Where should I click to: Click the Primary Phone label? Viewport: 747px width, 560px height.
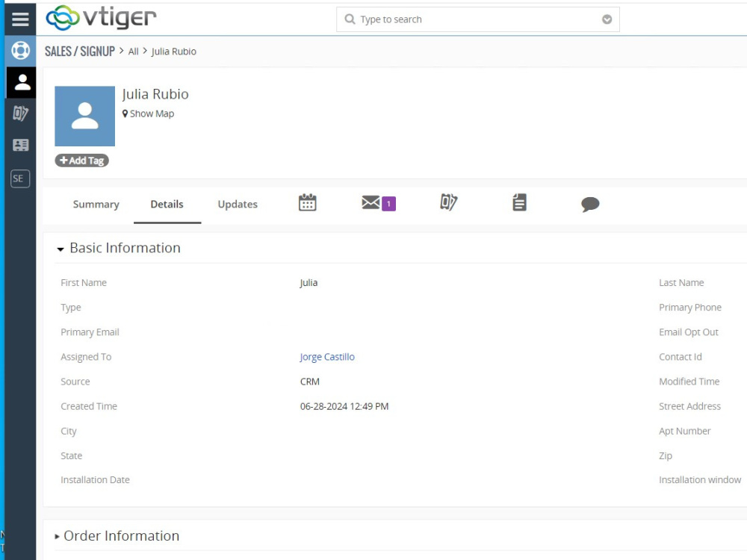pos(690,308)
